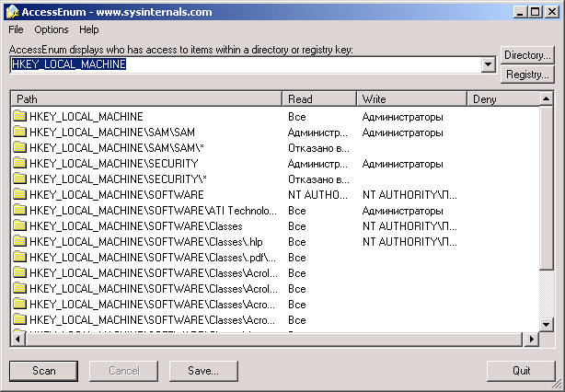Exit using the Quit button
565x392 pixels.
521,371
